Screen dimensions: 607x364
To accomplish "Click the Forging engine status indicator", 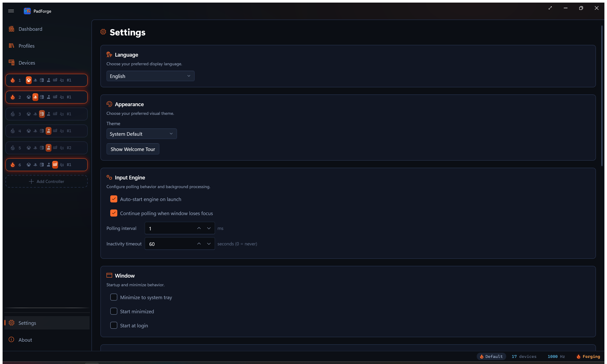I will coord(588,356).
